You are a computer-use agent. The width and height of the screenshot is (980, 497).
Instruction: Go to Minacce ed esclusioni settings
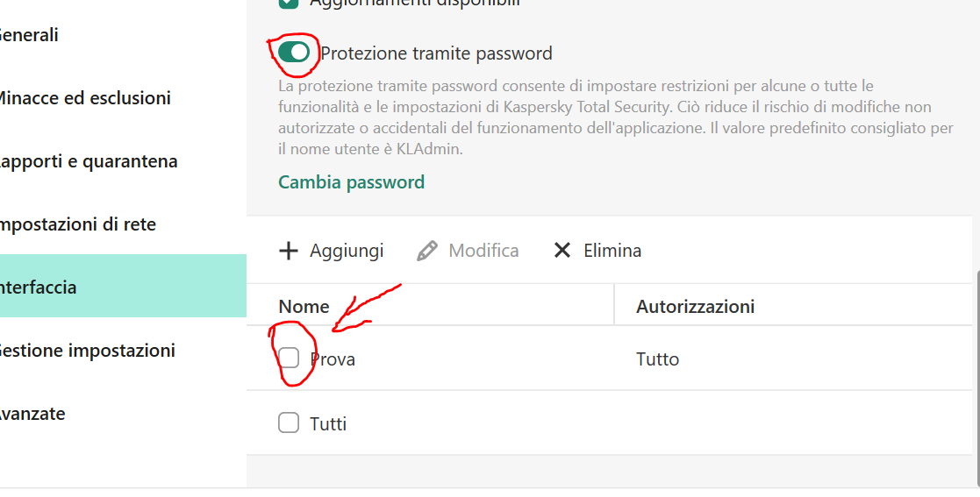[x=84, y=98]
